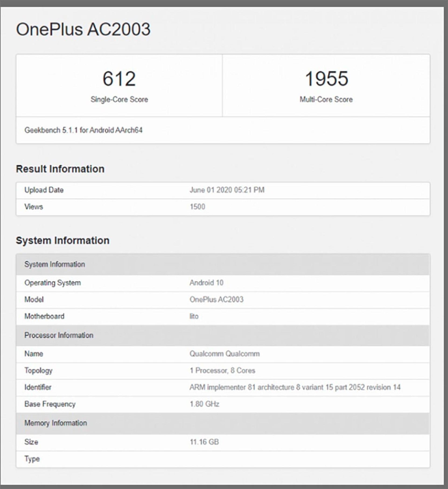Click the Android 10 operating system value
The image size is (448, 489).
[x=206, y=283]
